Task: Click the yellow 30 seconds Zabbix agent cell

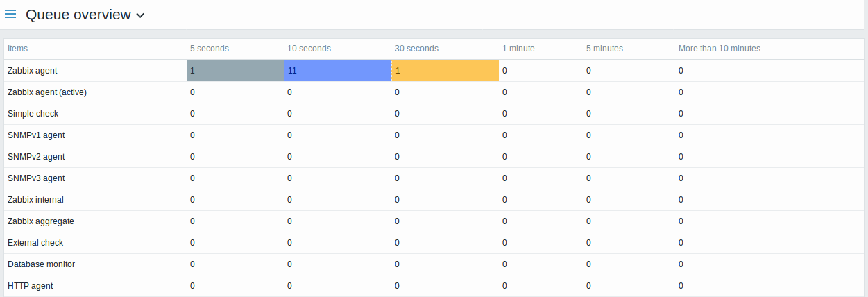Action: pyautogui.click(x=445, y=71)
